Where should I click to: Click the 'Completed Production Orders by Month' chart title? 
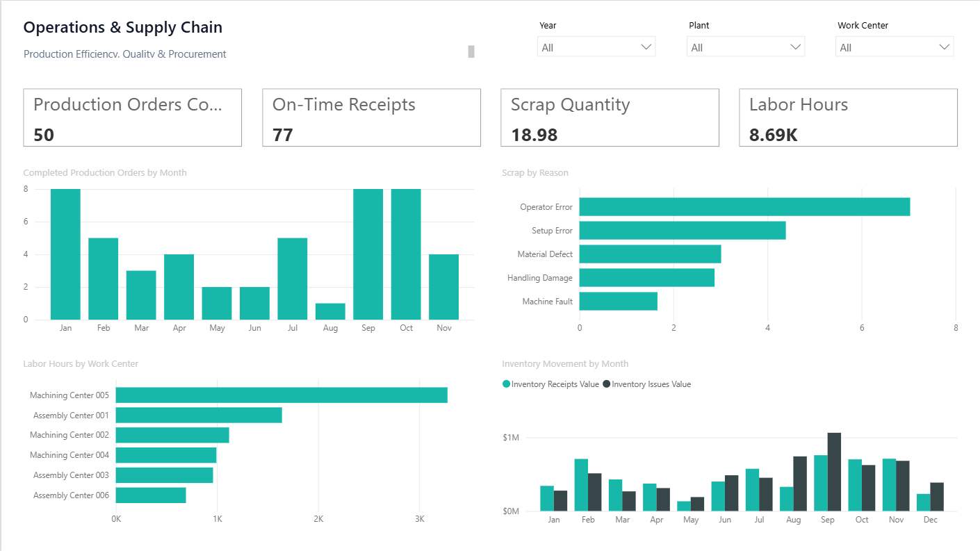[x=105, y=172]
